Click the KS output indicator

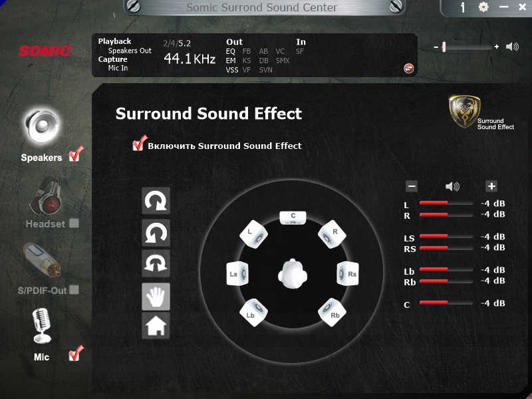(x=246, y=61)
